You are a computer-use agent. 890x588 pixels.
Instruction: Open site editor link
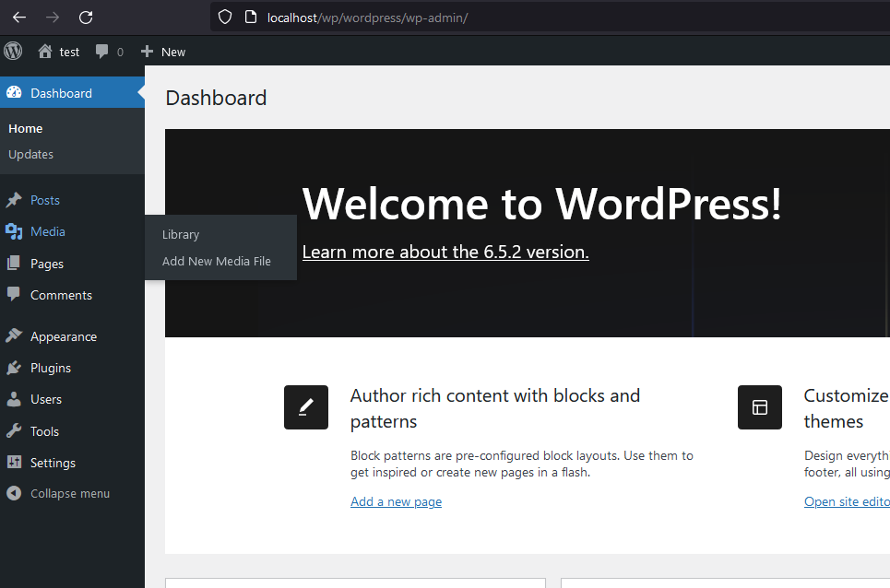click(847, 501)
